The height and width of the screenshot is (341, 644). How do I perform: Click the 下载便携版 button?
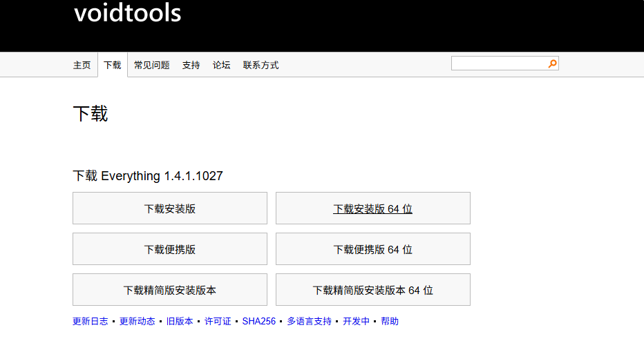(x=169, y=249)
